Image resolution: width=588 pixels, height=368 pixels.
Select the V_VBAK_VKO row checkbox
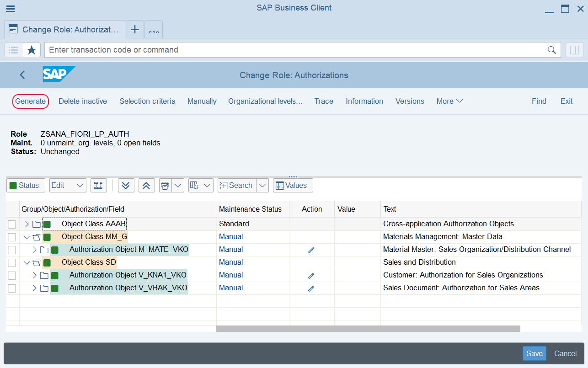pyautogui.click(x=12, y=288)
